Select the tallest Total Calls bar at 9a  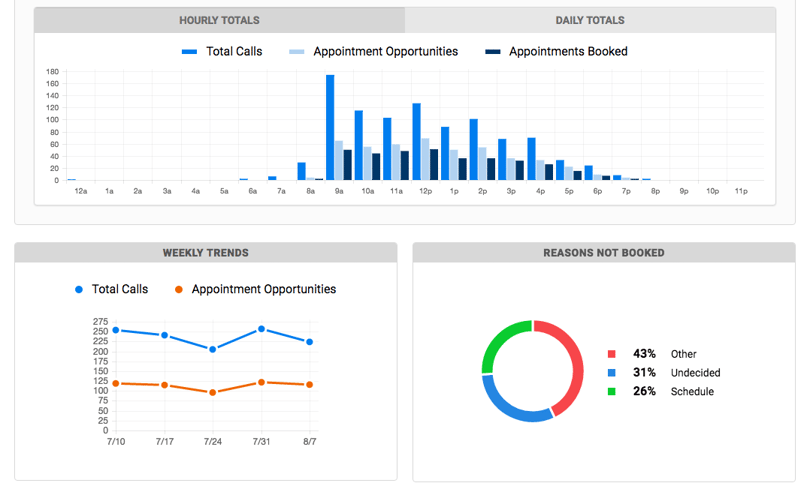(330, 127)
